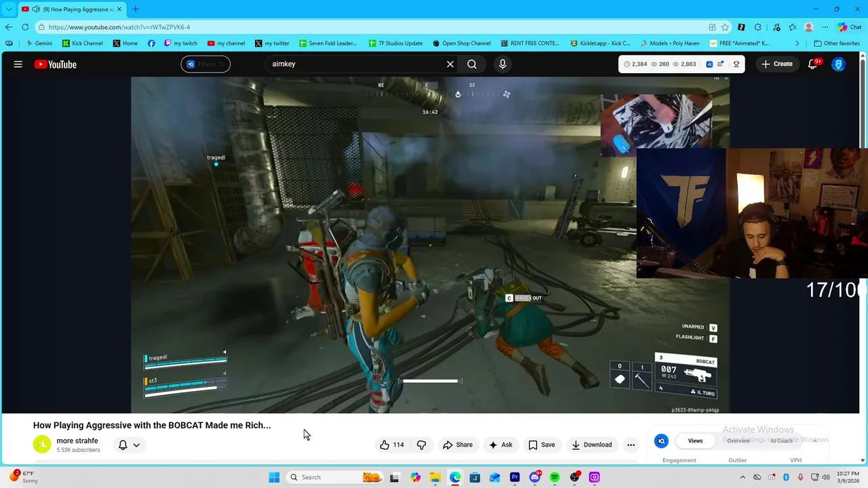The width and height of the screenshot is (868, 488).
Task: Open File Explorer from taskbar
Action: tap(435, 477)
